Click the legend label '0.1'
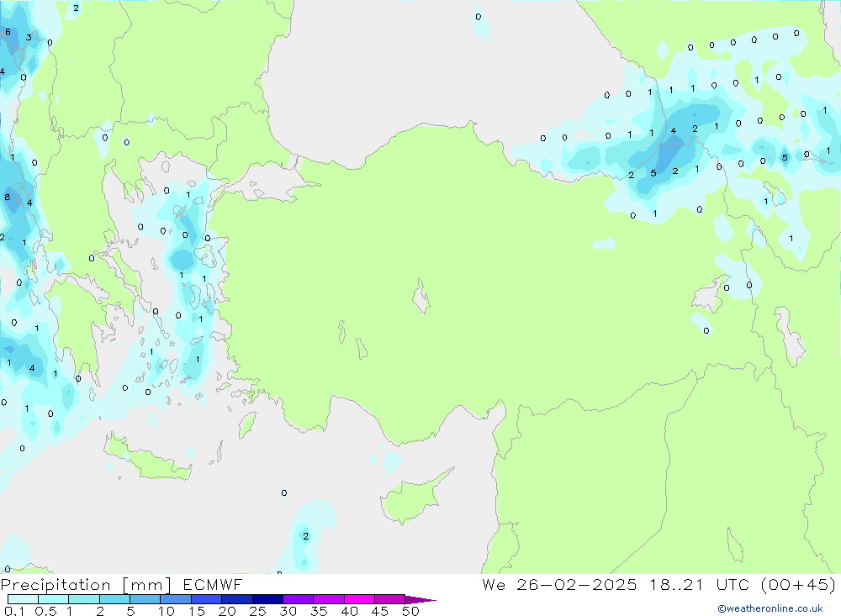This screenshot has height=616, width=841. coord(14,611)
